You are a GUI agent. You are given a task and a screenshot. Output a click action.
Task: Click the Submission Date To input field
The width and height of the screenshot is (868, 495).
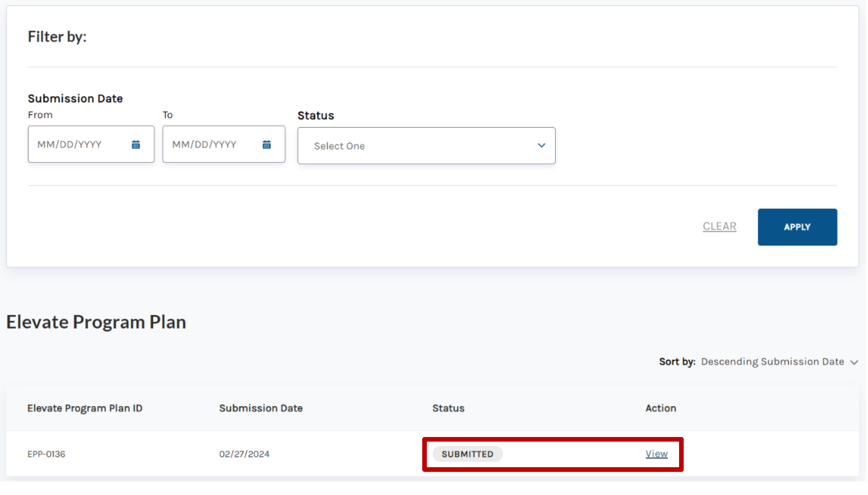coord(212,144)
